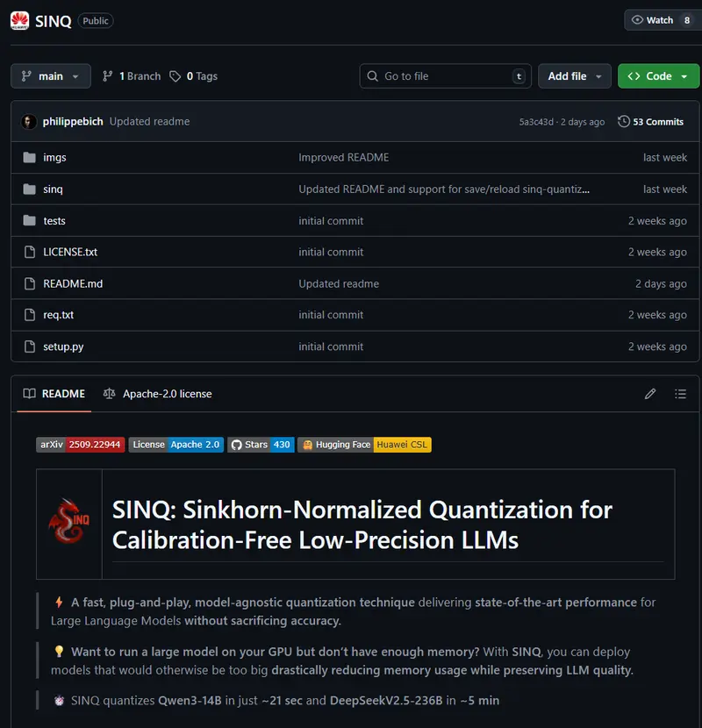This screenshot has width=702, height=728.
Task: Expand the Watch button menu
Action: (x=658, y=19)
